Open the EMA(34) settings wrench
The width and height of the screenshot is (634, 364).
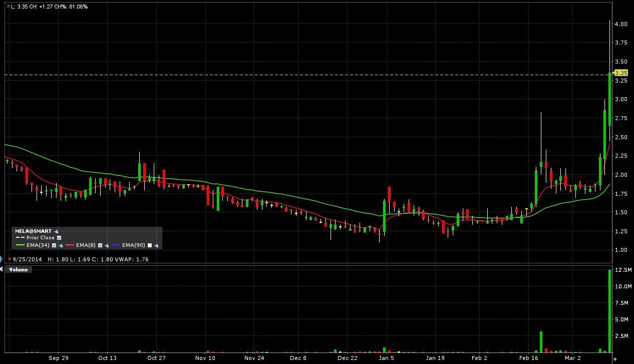click(61, 245)
